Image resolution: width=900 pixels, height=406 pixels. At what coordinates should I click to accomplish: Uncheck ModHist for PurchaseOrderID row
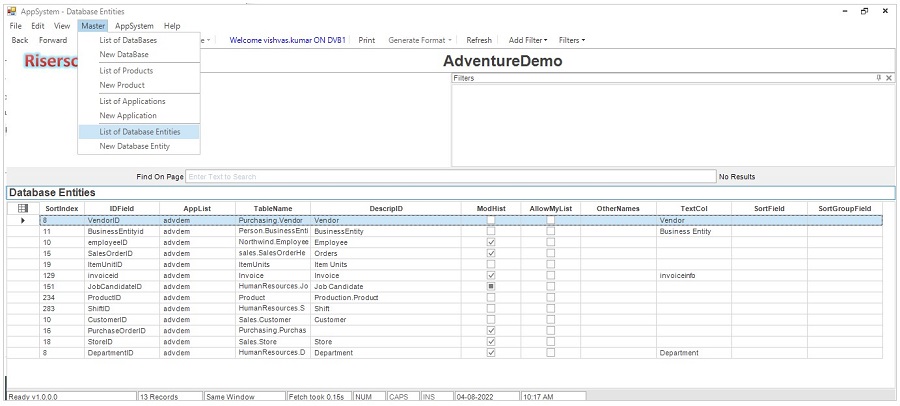pos(491,331)
